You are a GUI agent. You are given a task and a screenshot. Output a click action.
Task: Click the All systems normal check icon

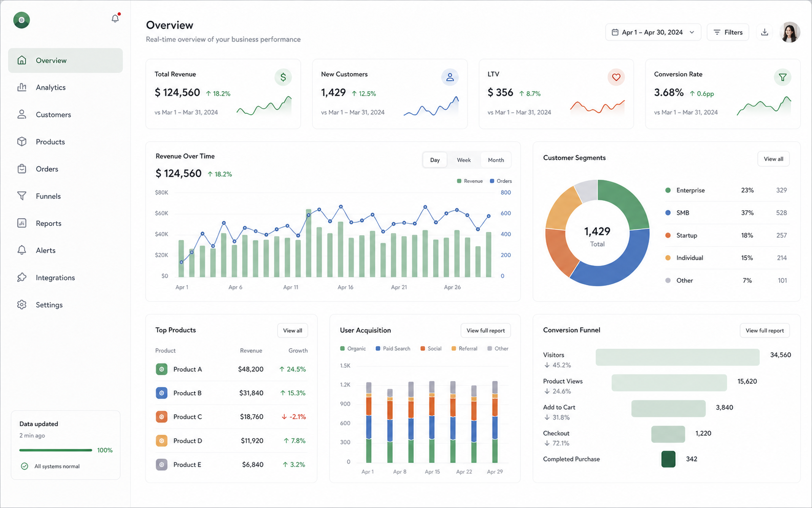(x=24, y=467)
